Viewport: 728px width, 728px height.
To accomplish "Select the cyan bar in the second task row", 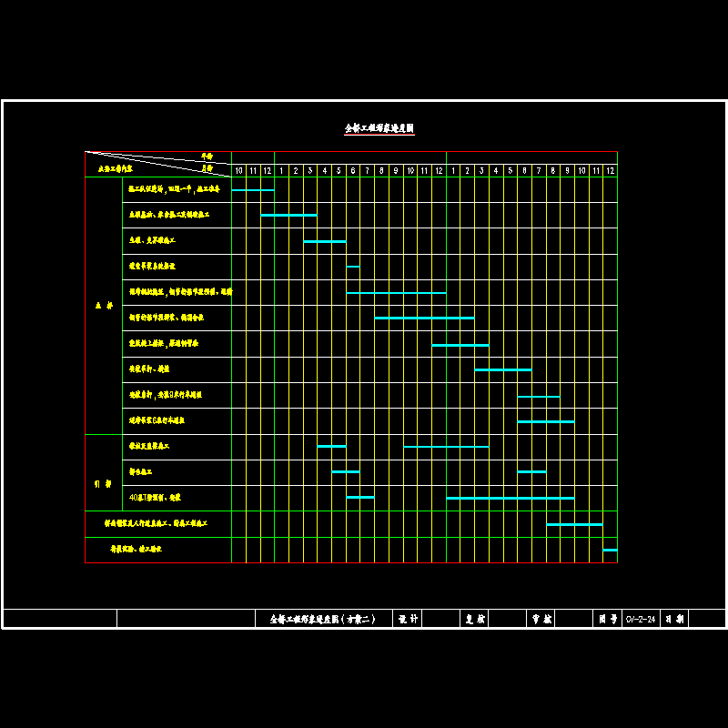I will pyautogui.click(x=288, y=216).
